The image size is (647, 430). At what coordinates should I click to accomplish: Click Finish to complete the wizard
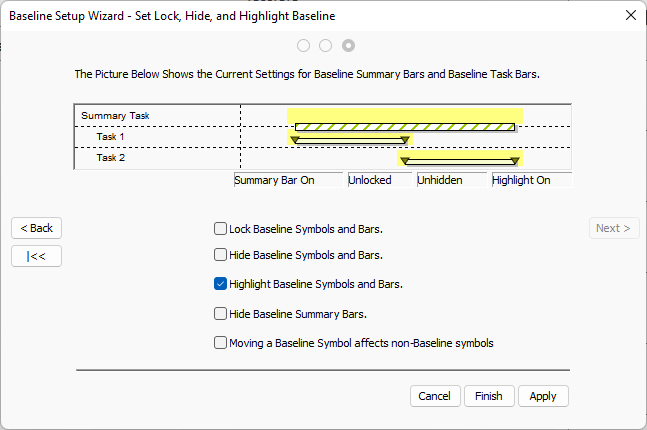489,396
